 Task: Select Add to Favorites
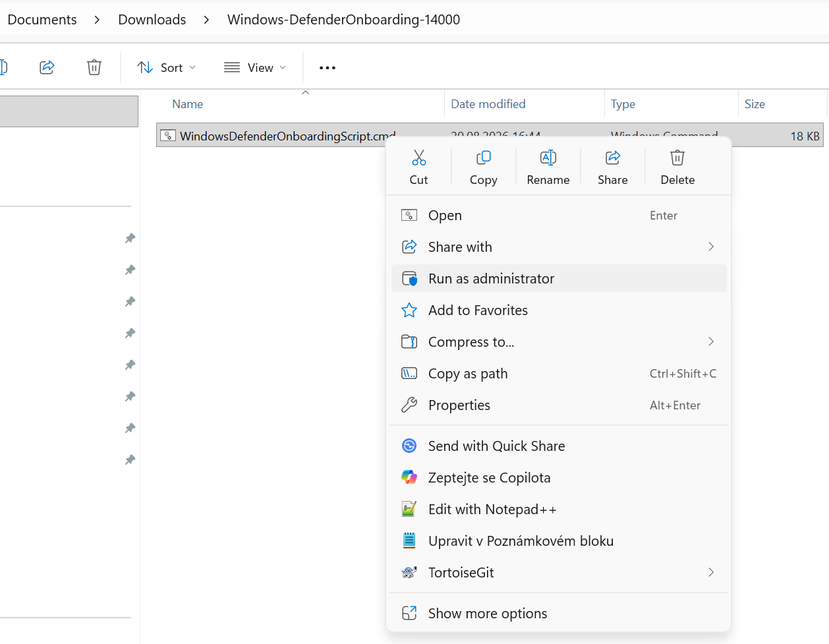tap(559, 310)
